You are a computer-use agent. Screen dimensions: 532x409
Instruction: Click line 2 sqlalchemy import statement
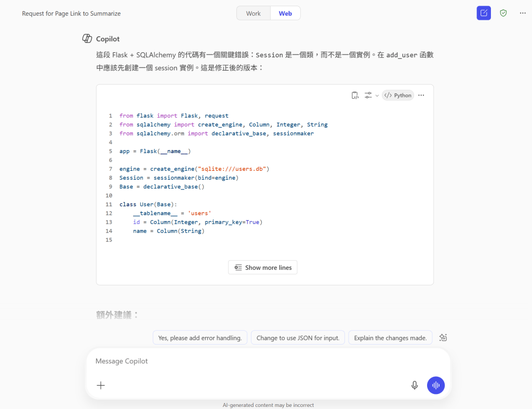point(223,125)
